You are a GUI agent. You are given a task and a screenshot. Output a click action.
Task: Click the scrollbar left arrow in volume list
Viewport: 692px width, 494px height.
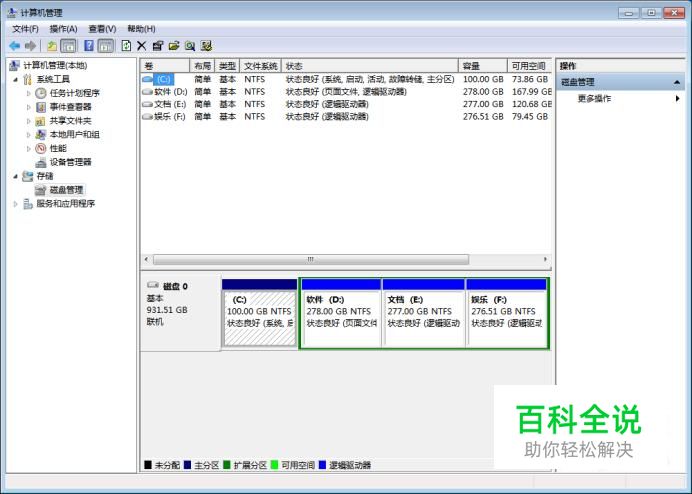pyautogui.click(x=147, y=260)
